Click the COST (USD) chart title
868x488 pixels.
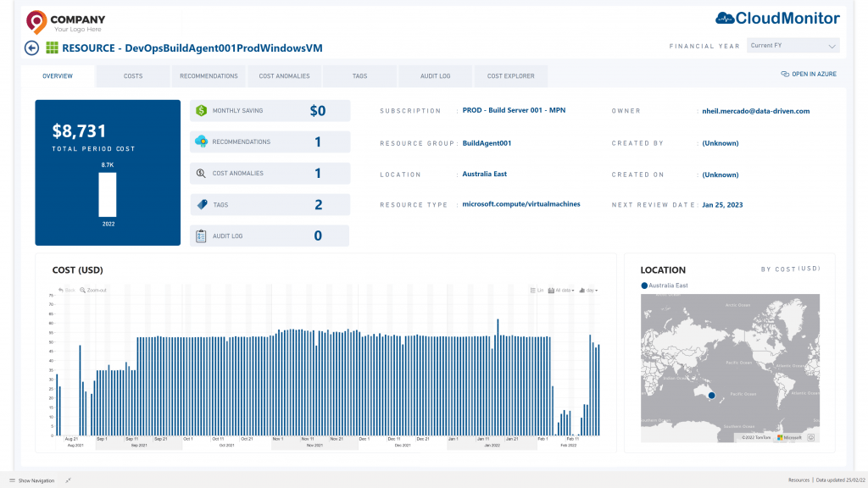77,270
